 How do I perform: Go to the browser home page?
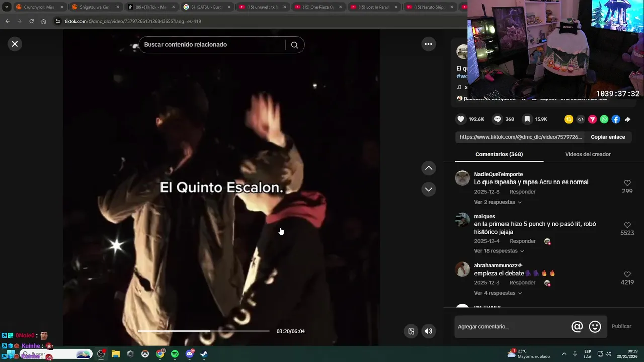tap(43, 21)
